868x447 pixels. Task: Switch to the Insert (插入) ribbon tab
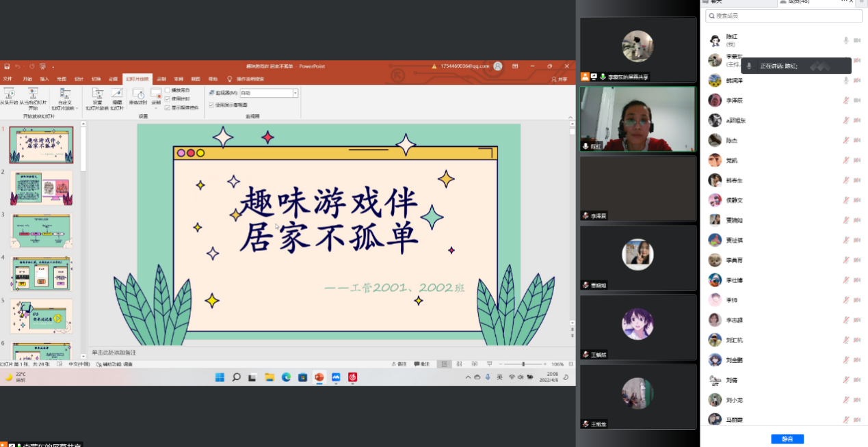coord(44,79)
